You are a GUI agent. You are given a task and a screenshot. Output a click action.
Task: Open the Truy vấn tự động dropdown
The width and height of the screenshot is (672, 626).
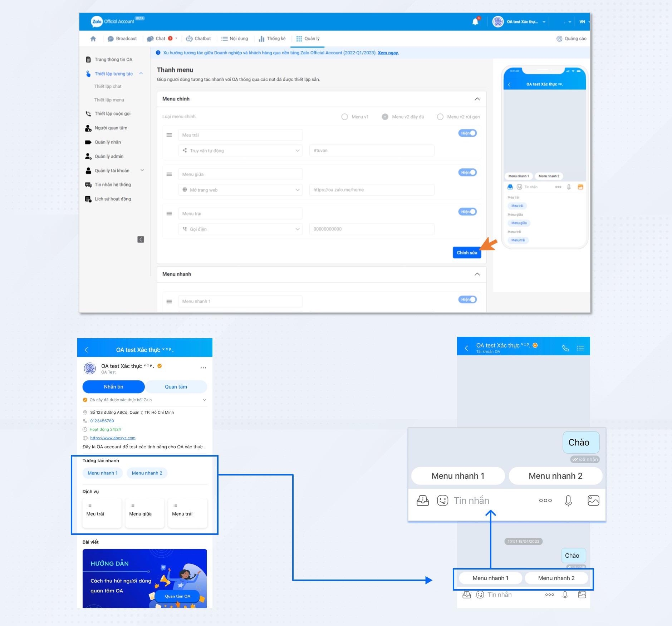point(240,151)
